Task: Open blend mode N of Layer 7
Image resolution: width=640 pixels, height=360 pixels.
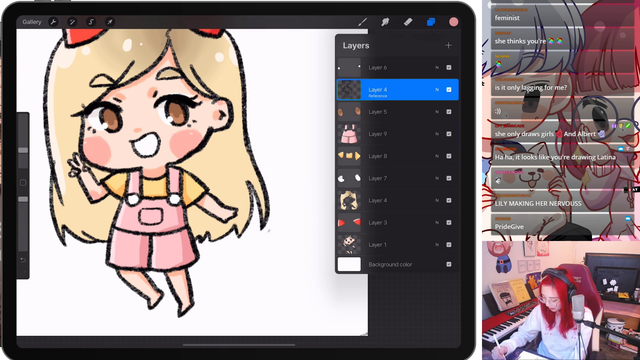Action: point(437,178)
